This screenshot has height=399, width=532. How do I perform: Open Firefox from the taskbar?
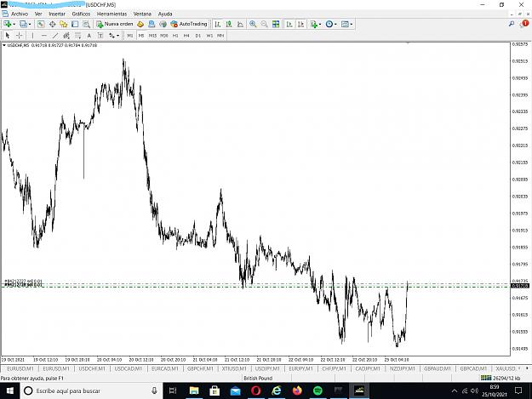[297, 390]
